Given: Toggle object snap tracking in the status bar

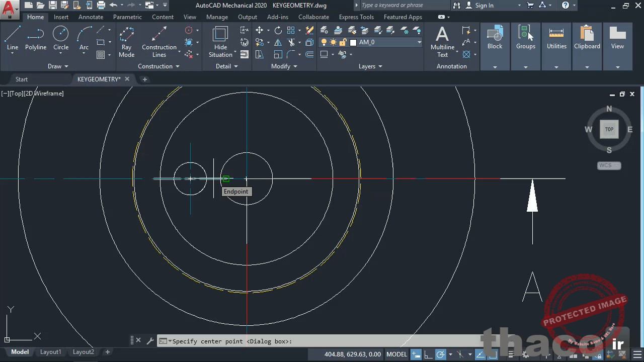Looking at the screenshot, I should (x=479, y=354).
